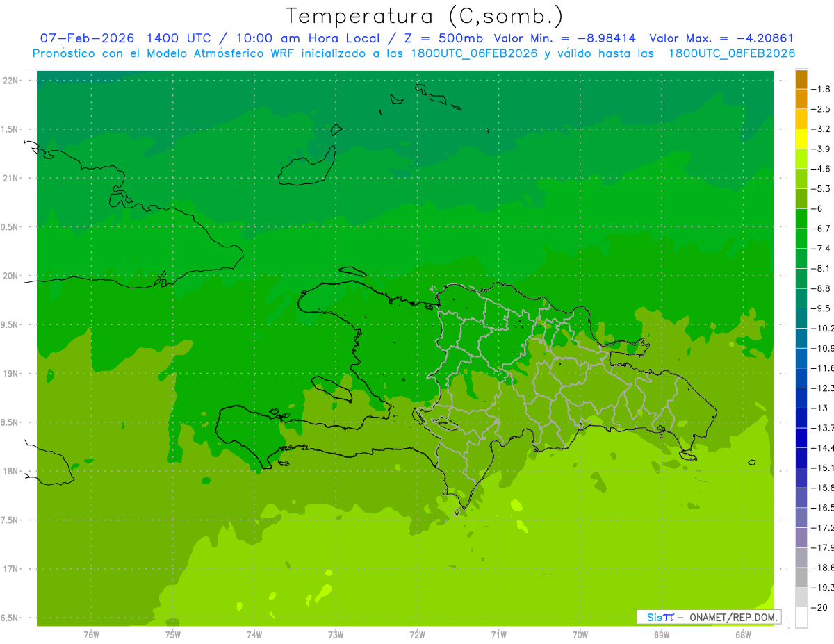Screen dimensions: 834x644
Task: Pick the purple swatch between -17.2 and -17.9
Action: 801,538
